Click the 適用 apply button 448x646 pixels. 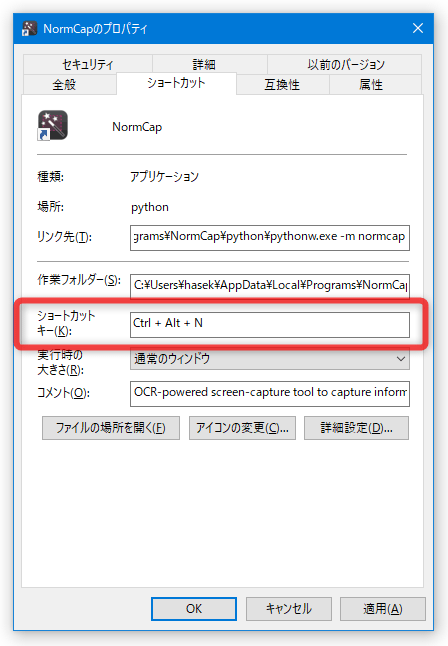click(382, 609)
